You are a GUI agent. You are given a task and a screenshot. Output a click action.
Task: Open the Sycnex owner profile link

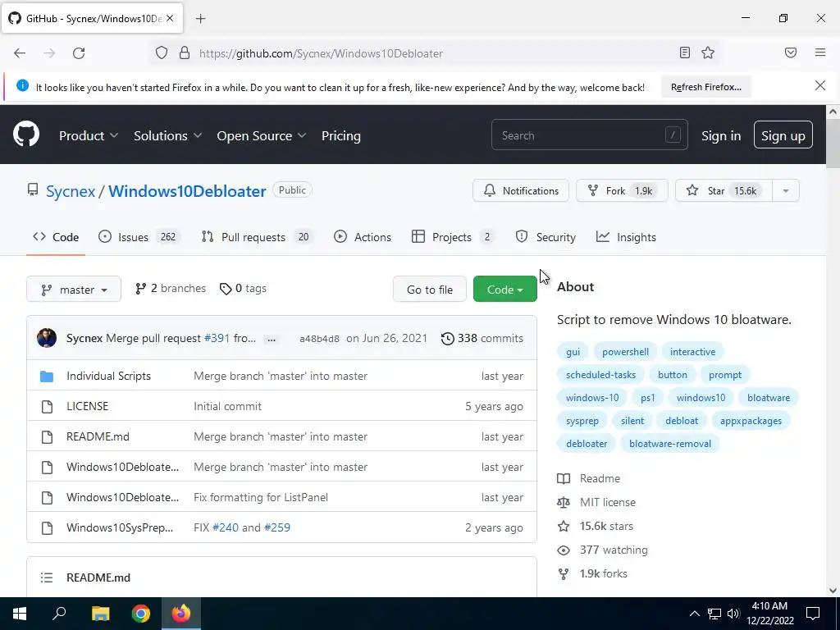coord(71,191)
